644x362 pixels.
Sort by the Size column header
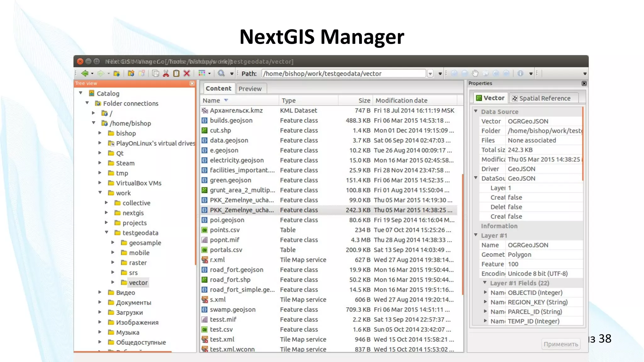pyautogui.click(x=356, y=100)
